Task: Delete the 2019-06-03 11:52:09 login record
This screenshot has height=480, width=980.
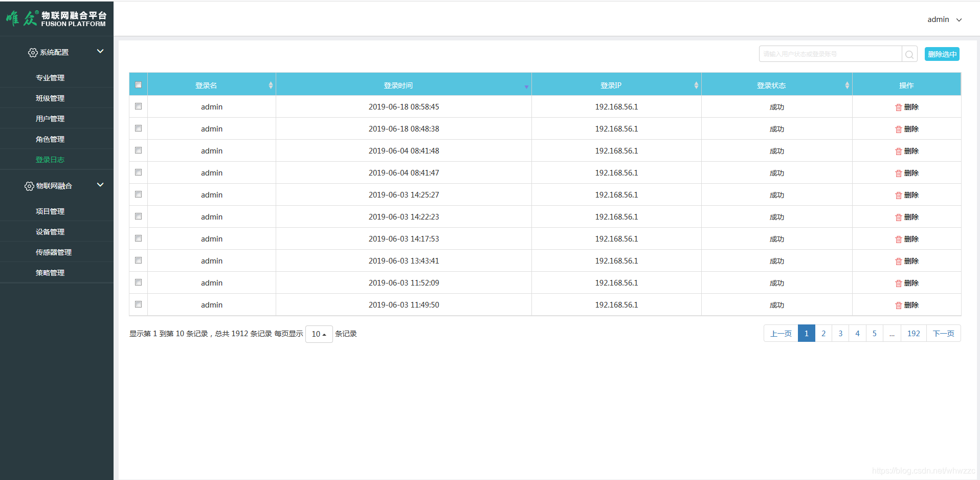Action: coord(906,283)
